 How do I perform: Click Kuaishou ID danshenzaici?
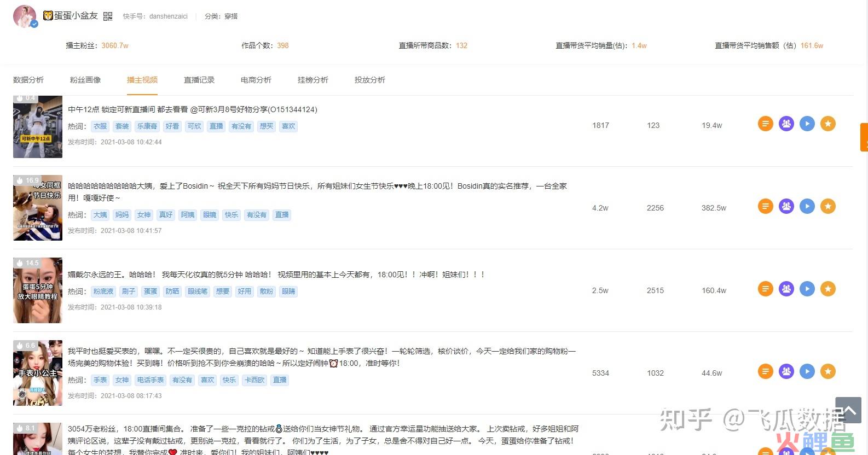169,16
